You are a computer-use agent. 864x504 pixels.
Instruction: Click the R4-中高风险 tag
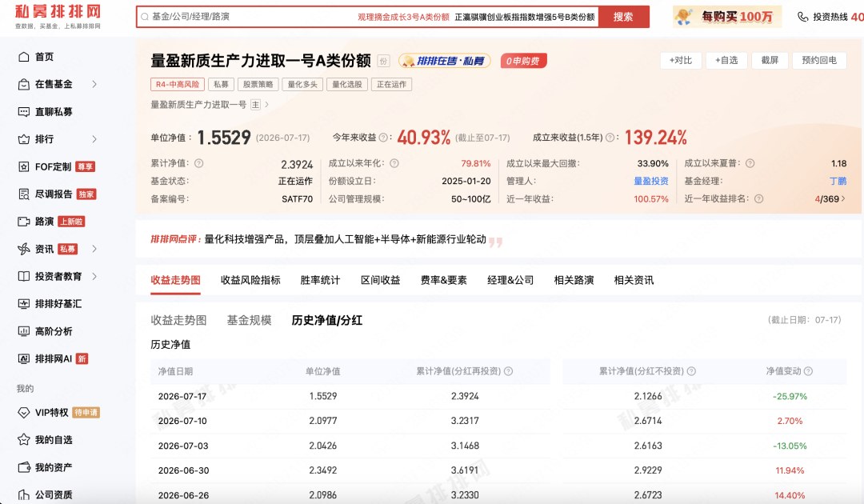(178, 84)
